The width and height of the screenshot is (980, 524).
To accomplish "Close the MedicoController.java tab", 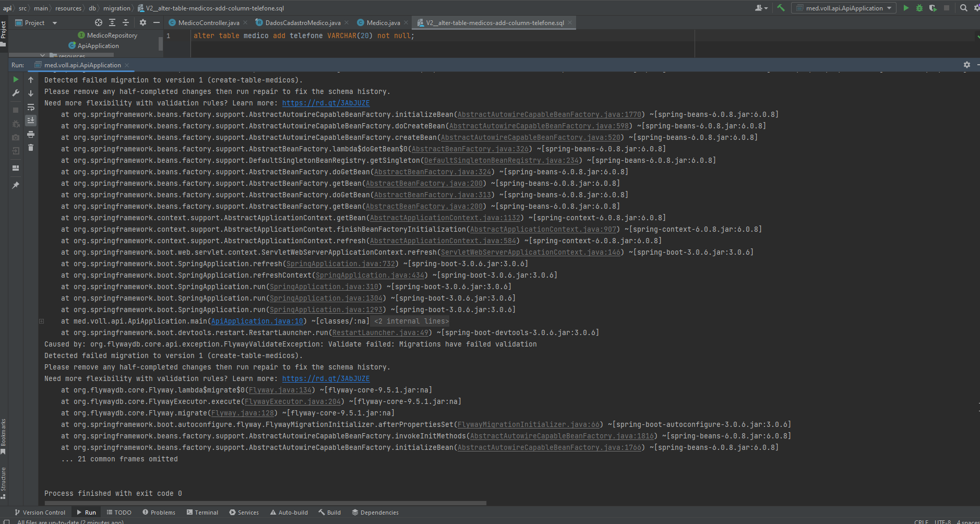I will point(245,23).
